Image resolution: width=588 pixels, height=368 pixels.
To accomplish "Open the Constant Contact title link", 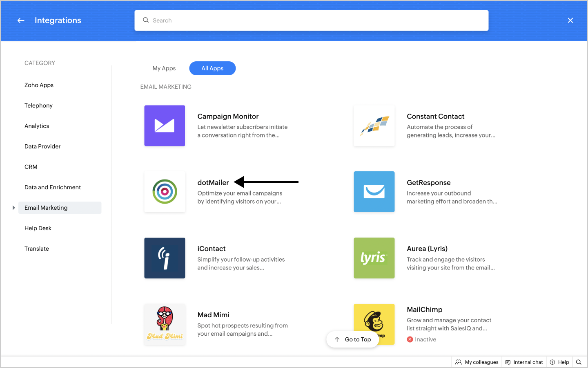I will [x=436, y=117].
